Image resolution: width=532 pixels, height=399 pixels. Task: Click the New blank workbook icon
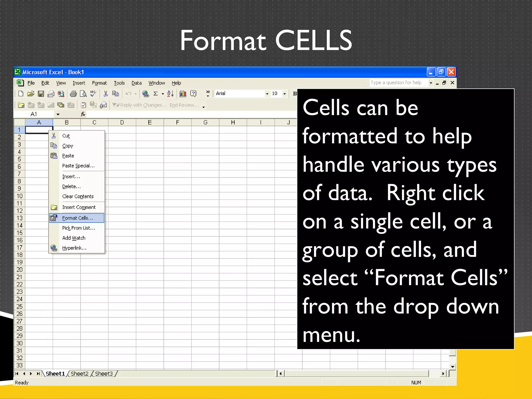(21, 94)
